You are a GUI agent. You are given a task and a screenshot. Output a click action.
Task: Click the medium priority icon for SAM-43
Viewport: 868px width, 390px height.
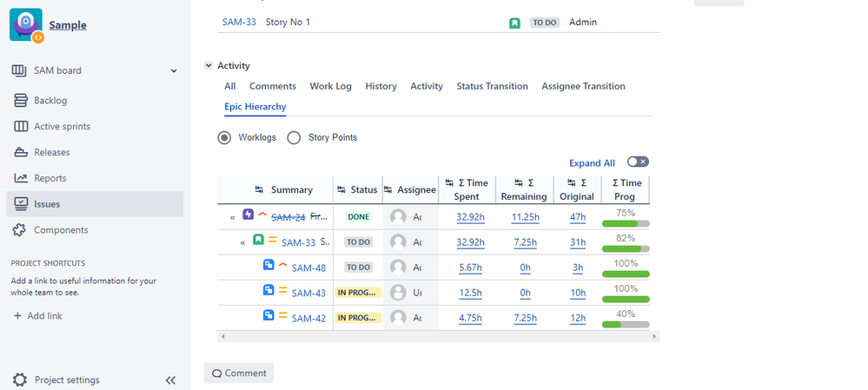point(283,289)
